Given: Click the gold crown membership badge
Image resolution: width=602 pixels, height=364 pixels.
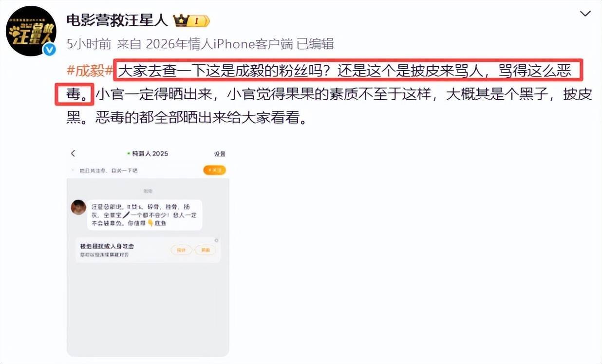Looking at the screenshot, I should [x=192, y=20].
